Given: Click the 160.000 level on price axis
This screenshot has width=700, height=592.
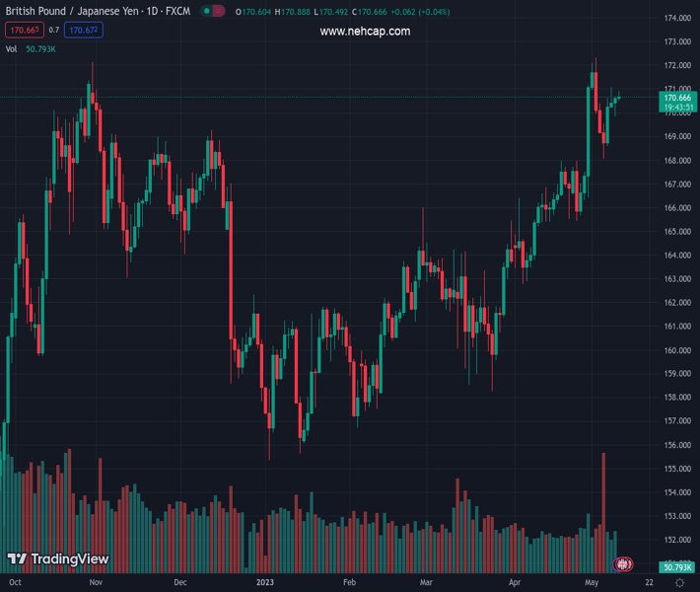Looking at the screenshot, I should point(676,350).
